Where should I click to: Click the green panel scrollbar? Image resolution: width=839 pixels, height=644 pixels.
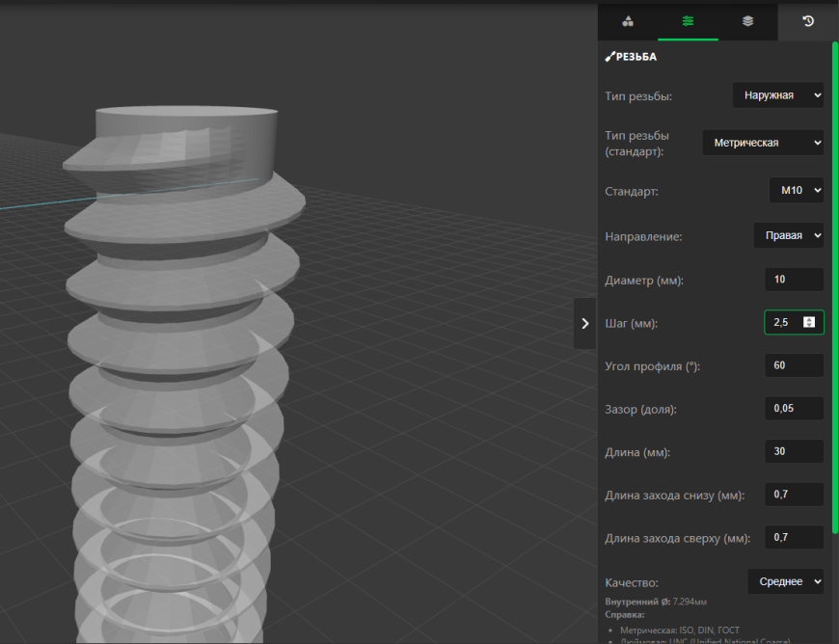tap(835, 287)
